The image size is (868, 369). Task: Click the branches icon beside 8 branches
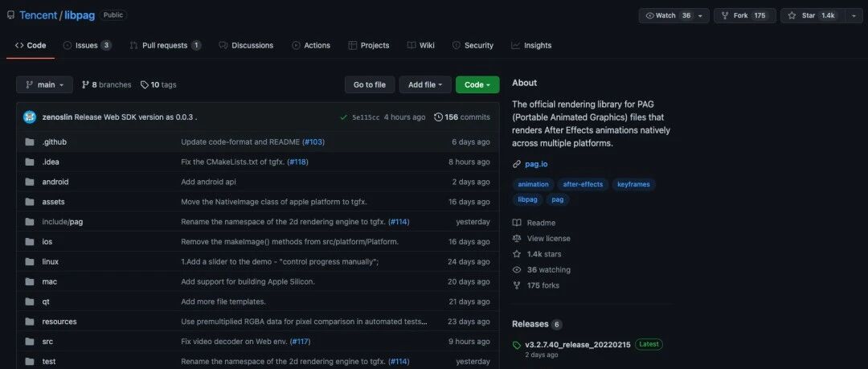(x=85, y=84)
